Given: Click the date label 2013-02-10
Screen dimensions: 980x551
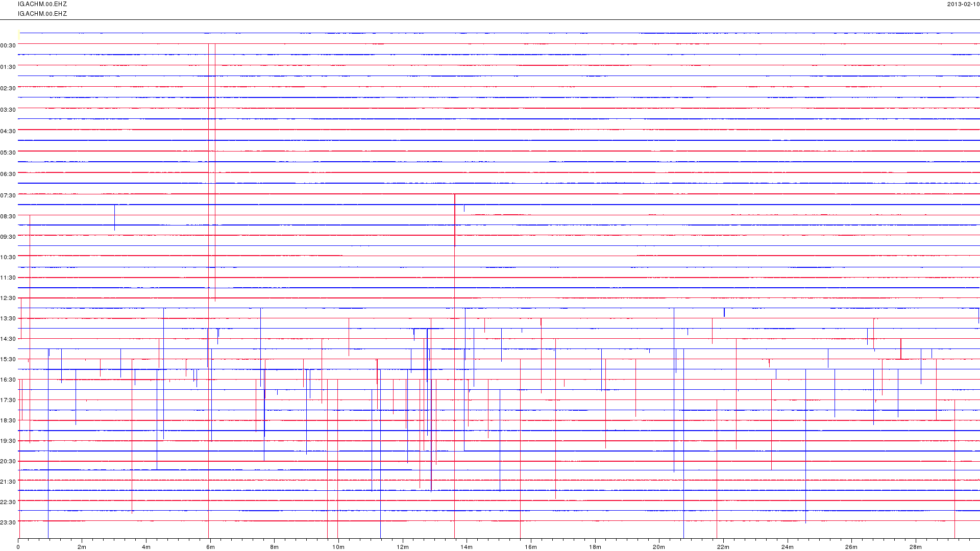Looking at the screenshot, I should point(963,4).
